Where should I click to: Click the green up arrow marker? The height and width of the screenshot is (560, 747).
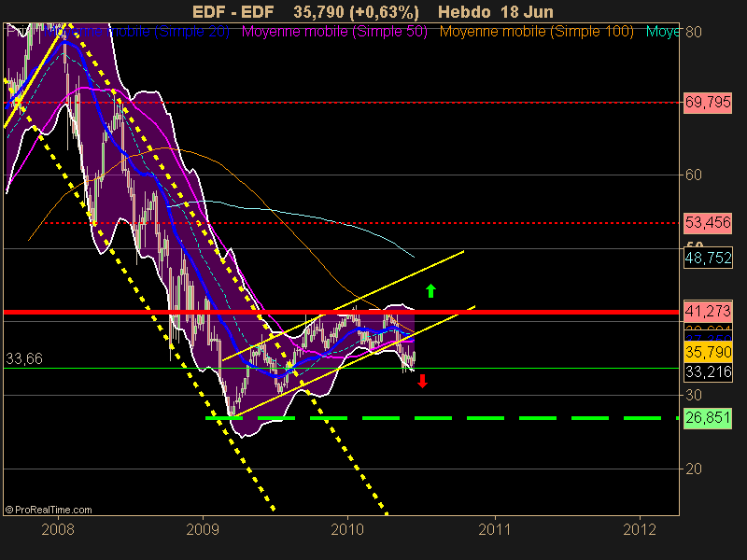pos(430,290)
